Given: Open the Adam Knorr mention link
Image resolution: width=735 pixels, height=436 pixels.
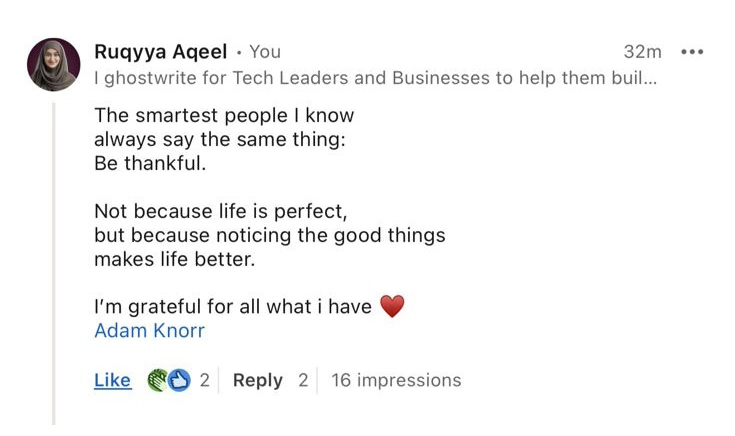Looking at the screenshot, I should [149, 330].
